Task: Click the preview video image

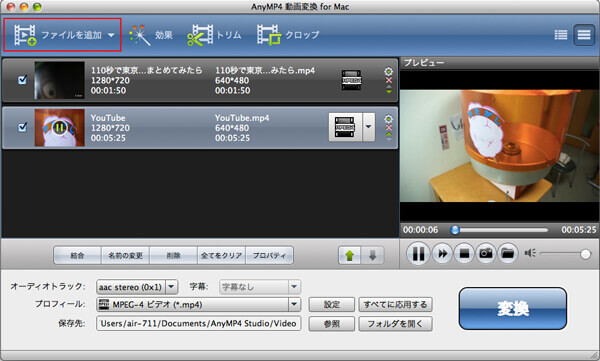Action: point(499,146)
